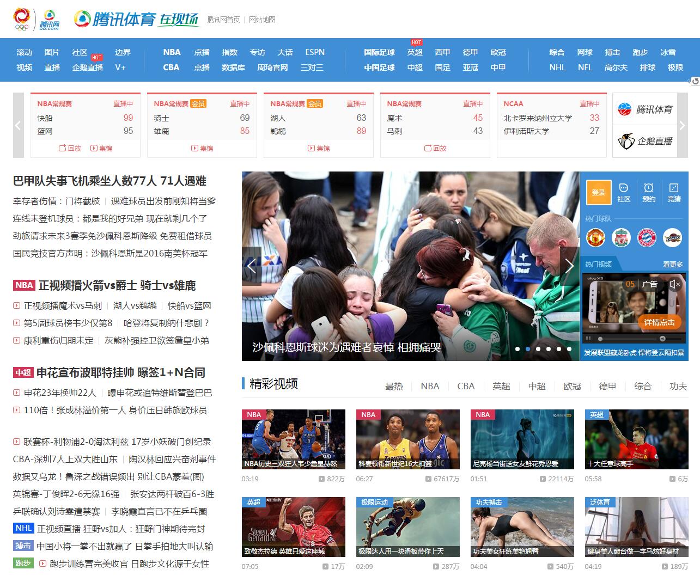
Task: Open 集锦 for the 骑士 vs 雄鹿 game
Action: point(202,148)
